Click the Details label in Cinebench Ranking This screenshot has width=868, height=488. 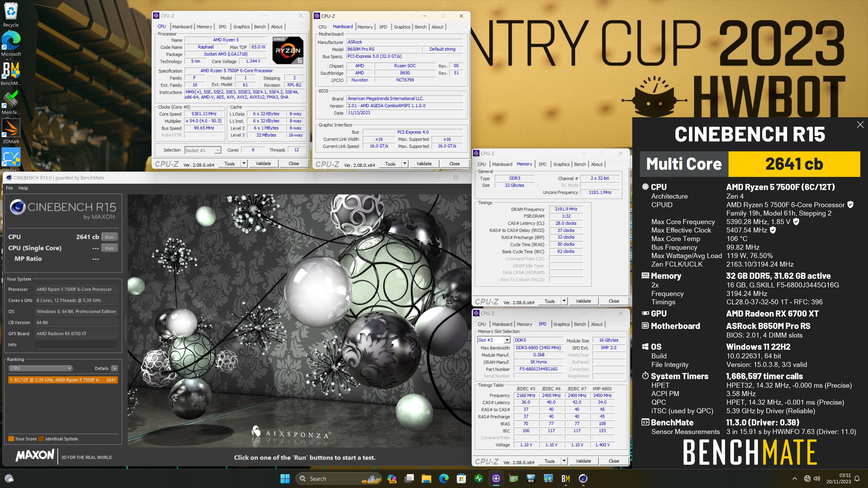coord(101,368)
